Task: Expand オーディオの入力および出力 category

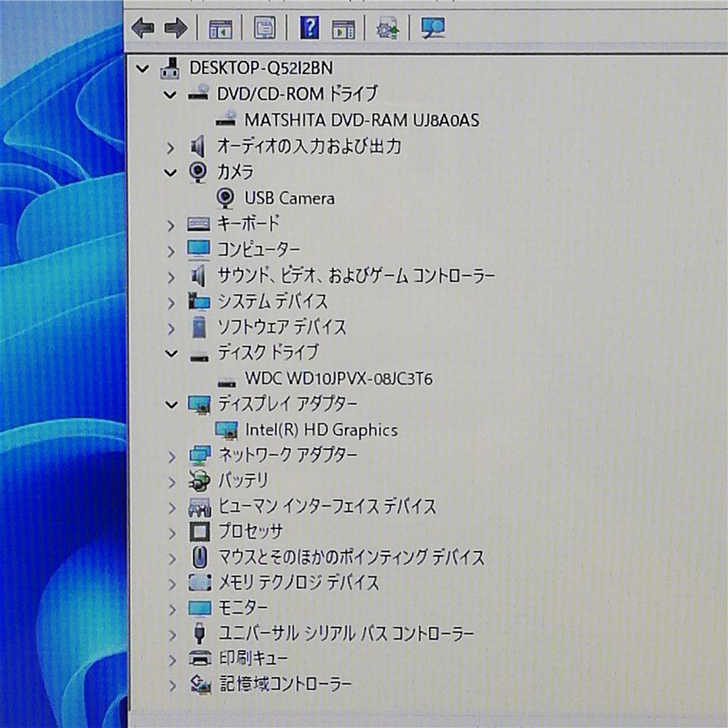Action: [x=170, y=148]
